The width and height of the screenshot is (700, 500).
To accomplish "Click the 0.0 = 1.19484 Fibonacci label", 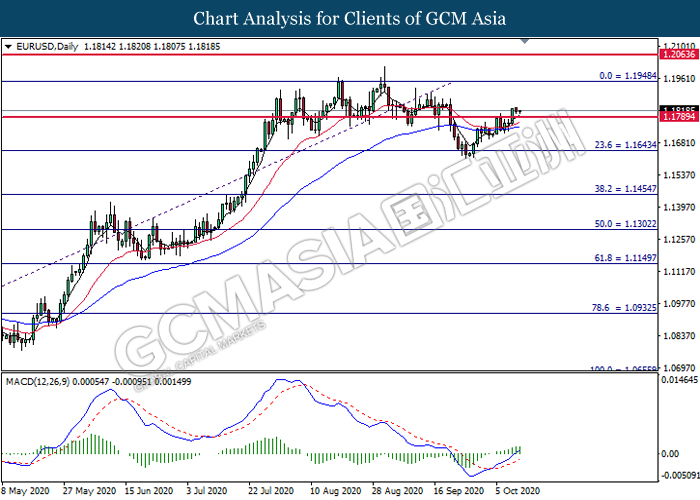I will click(x=628, y=76).
